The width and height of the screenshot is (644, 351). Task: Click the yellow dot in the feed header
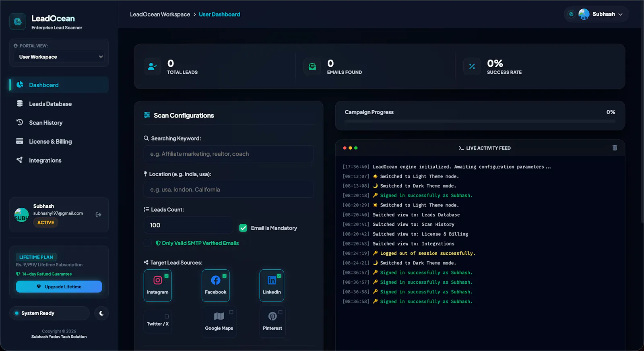click(350, 148)
